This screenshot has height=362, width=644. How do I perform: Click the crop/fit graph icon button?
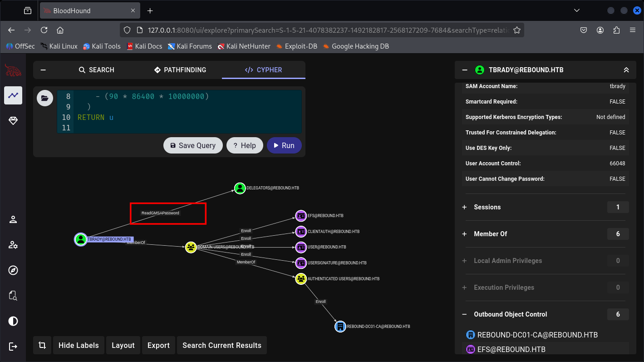coord(42,345)
